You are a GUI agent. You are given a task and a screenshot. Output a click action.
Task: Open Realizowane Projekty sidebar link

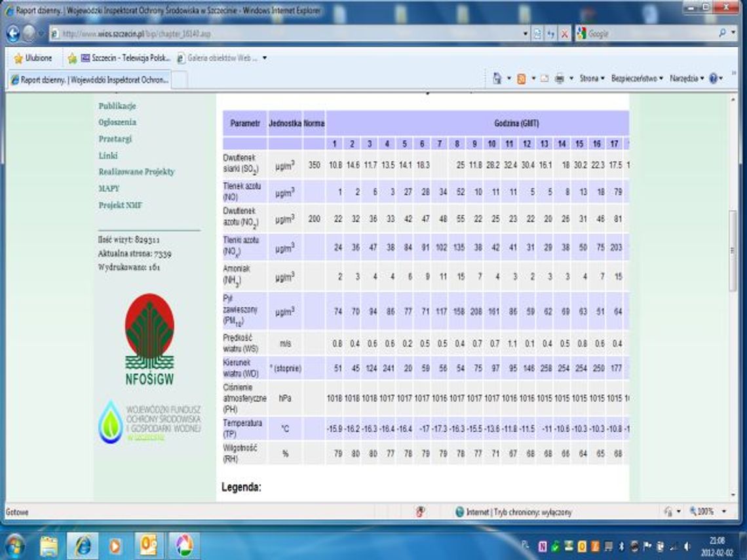[x=136, y=172]
